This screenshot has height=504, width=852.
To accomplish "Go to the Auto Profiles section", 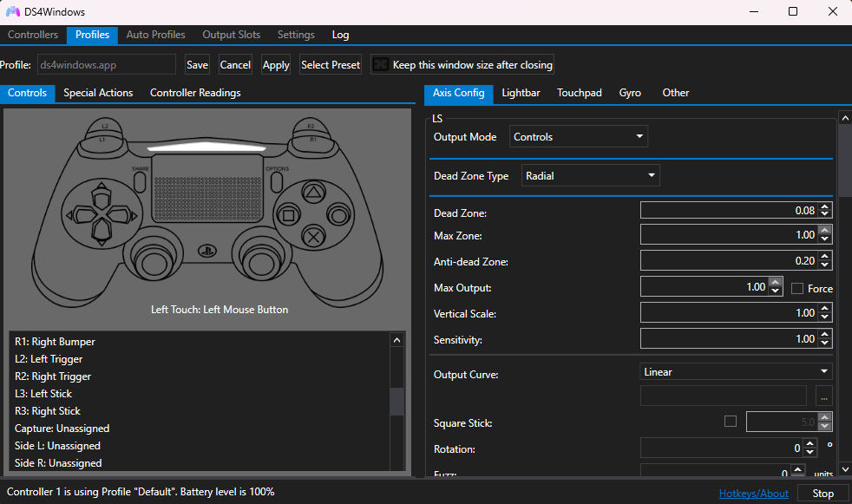I will click(155, 35).
